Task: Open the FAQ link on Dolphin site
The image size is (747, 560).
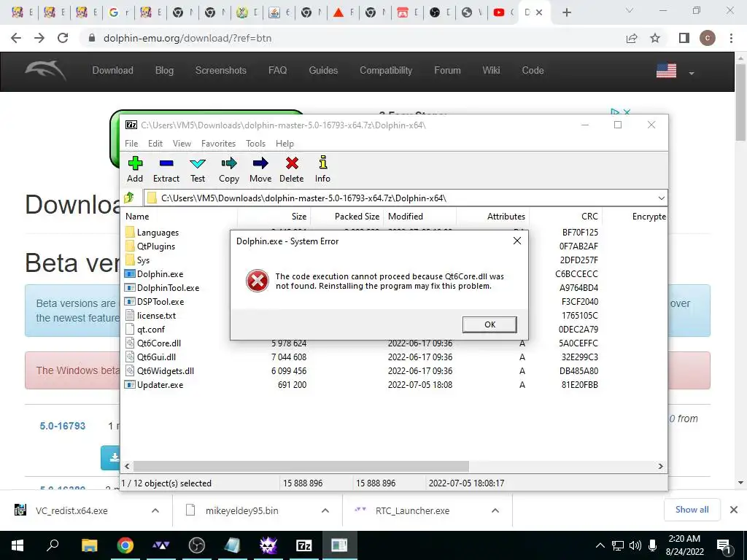Action: point(278,70)
